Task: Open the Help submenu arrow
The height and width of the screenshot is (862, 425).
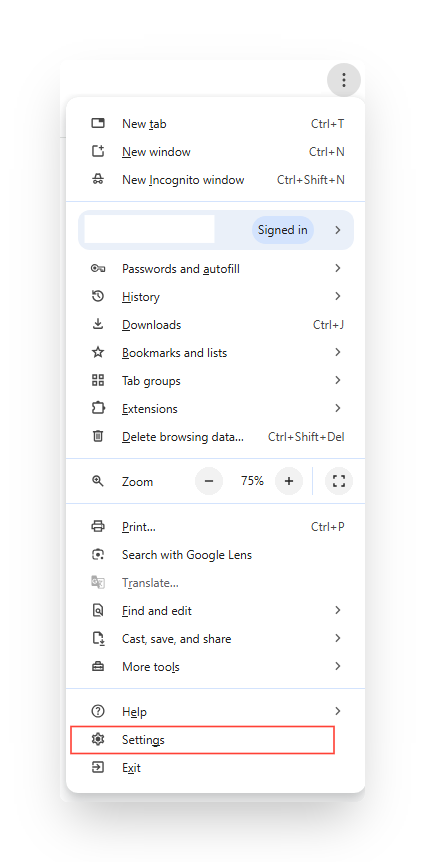Action: pyautogui.click(x=338, y=711)
